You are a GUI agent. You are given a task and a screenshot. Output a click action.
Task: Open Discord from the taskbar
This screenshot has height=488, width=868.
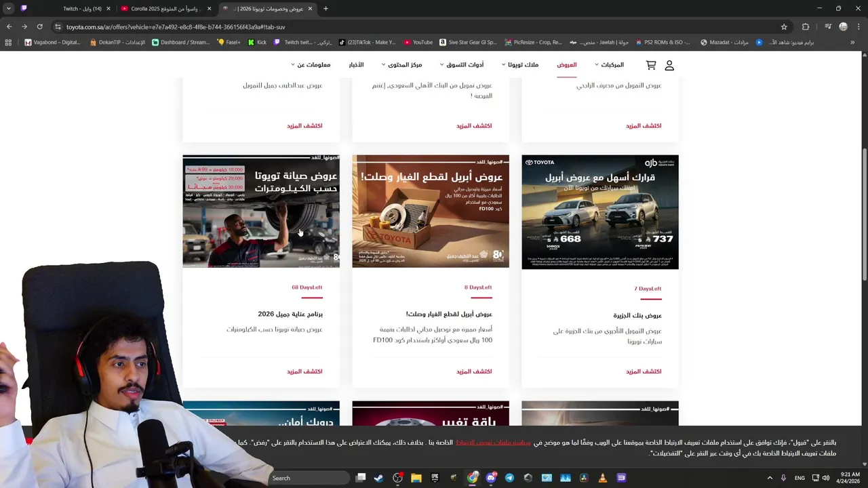(491, 478)
